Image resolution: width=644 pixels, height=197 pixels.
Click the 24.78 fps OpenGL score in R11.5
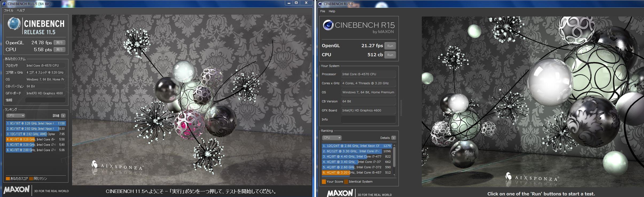pyautogui.click(x=42, y=43)
